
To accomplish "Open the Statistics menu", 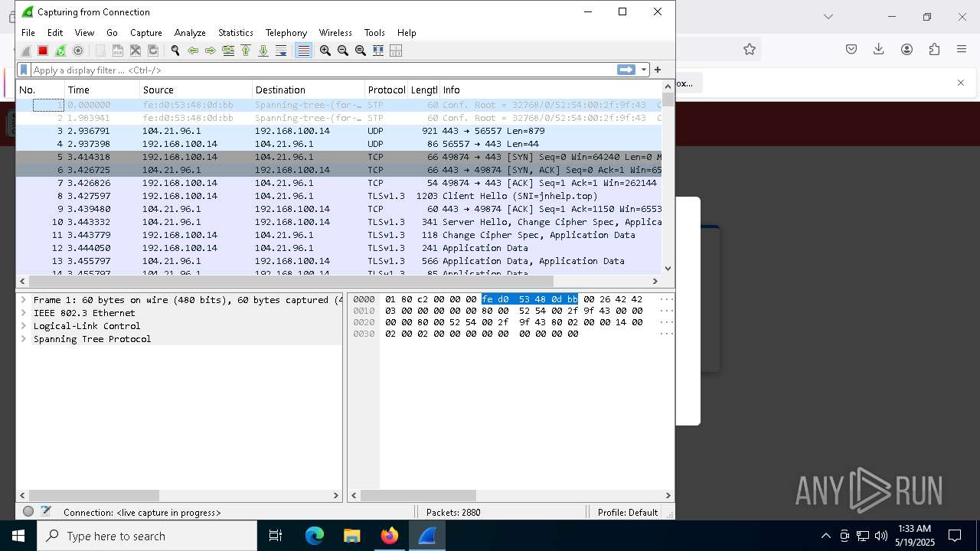I will tap(236, 33).
